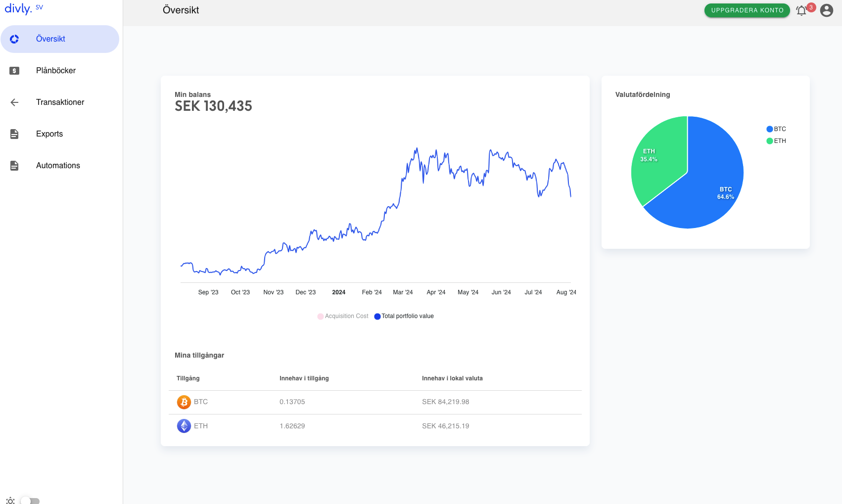Click the Ethereum icon next to ETH row
The image size is (842, 504).
point(184,426)
